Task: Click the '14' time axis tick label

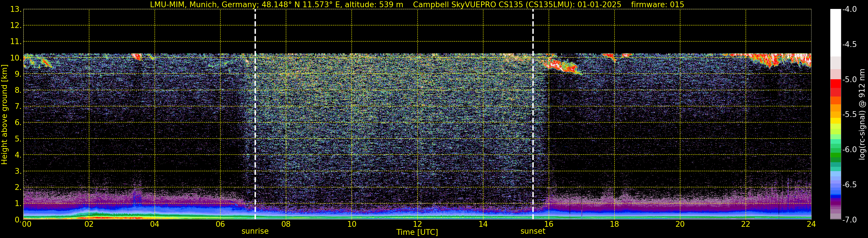Action: pyautogui.click(x=483, y=224)
